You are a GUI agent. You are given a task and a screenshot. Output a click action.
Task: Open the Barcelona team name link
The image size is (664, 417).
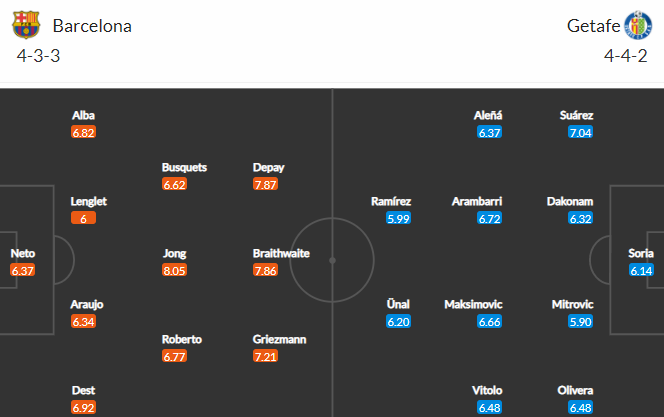tap(92, 26)
